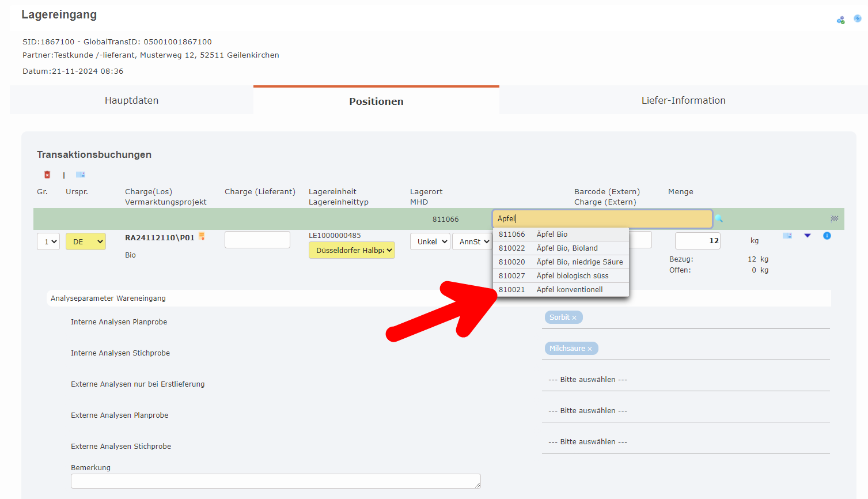Open the DE origin dropdown

tap(86, 241)
